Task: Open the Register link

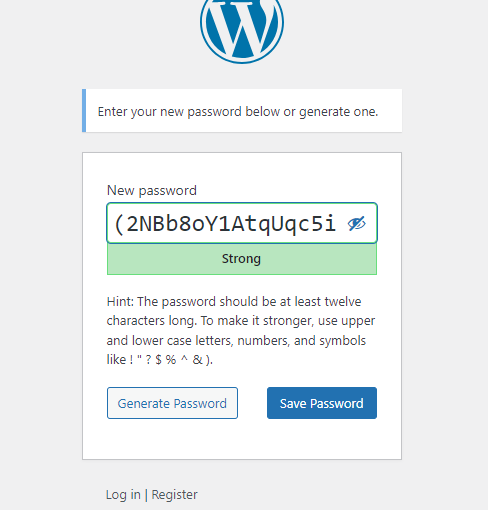Action: click(x=175, y=495)
